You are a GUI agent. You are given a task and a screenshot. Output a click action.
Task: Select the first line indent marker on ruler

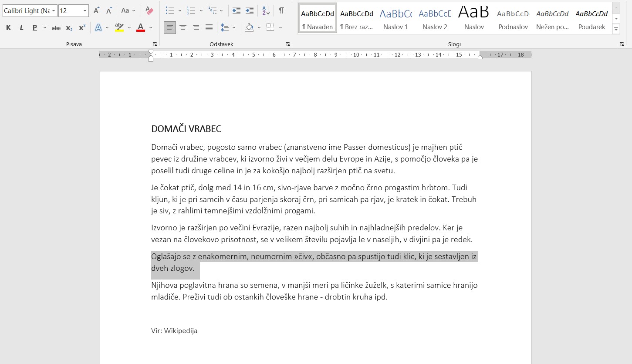(151, 52)
